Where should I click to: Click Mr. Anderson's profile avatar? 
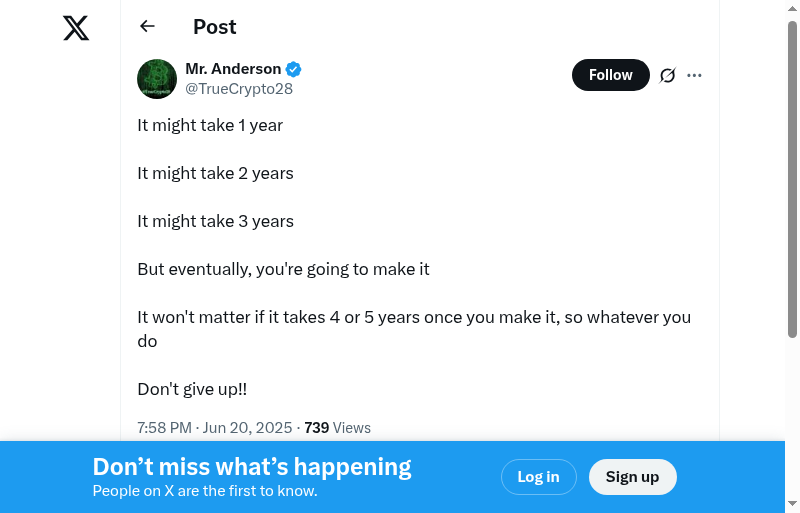pos(157,79)
